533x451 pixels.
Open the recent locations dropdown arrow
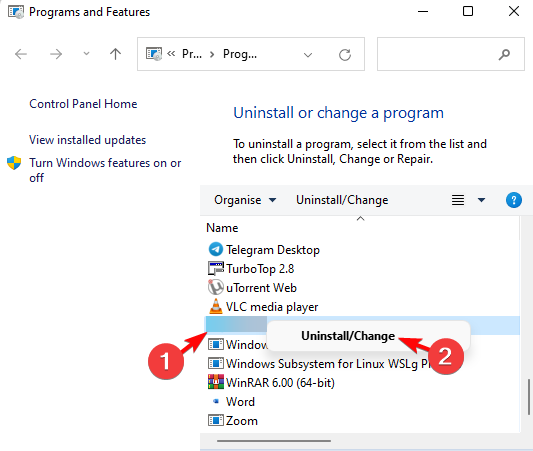[x=86, y=53]
